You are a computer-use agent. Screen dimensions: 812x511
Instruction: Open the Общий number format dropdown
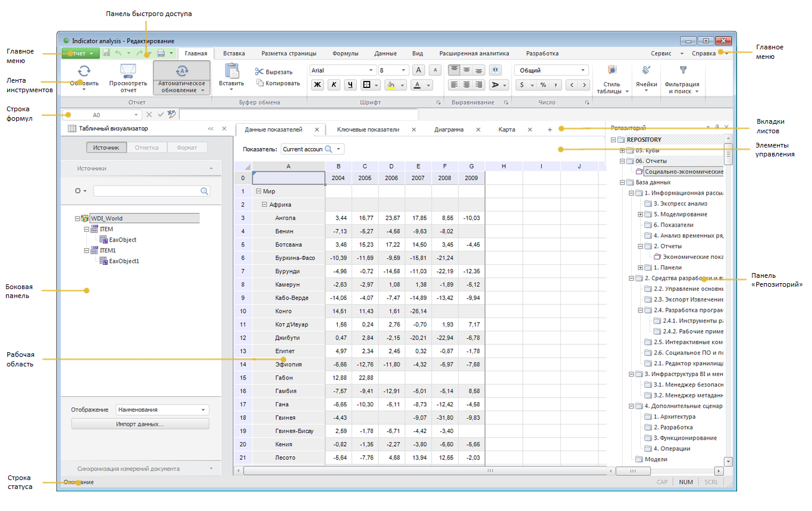tap(583, 70)
